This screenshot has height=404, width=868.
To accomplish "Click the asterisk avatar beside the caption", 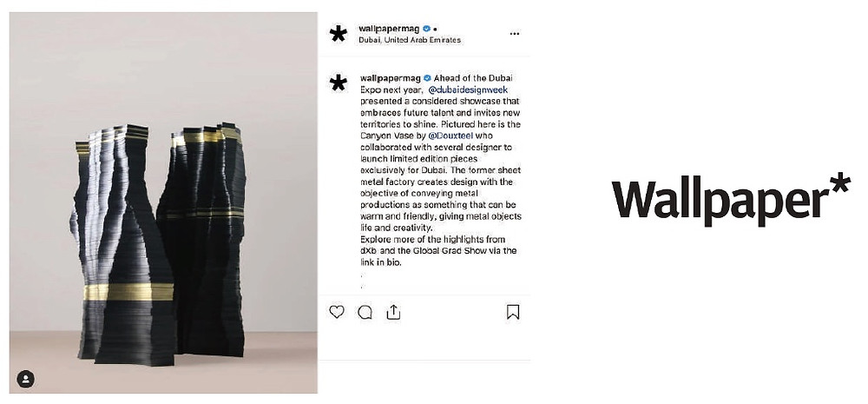I will tap(338, 83).
